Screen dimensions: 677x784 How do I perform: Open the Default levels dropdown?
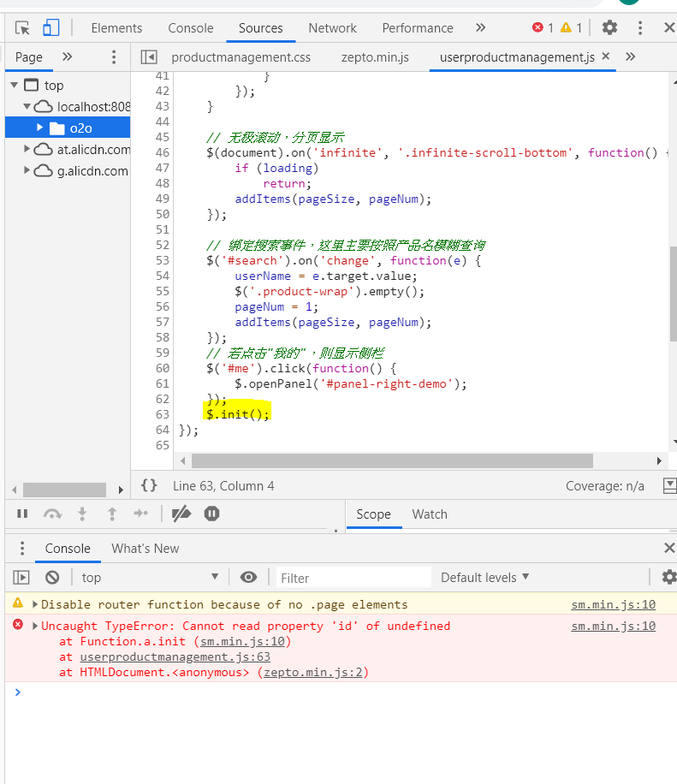click(485, 578)
